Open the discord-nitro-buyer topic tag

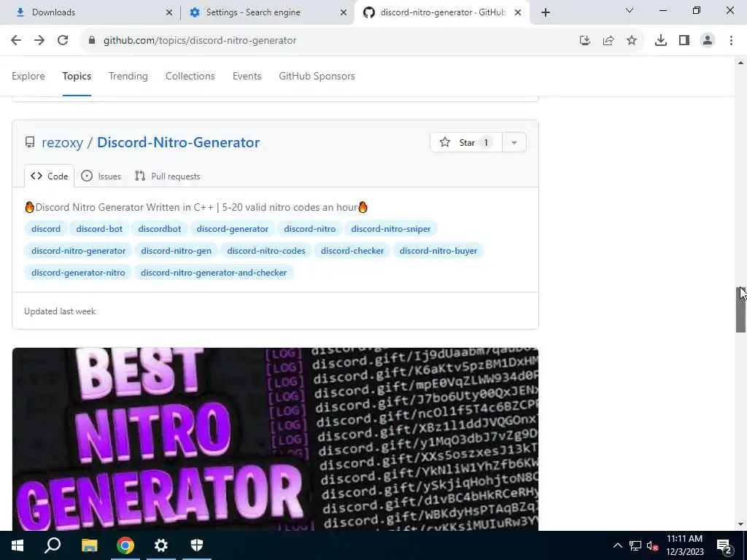(438, 251)
